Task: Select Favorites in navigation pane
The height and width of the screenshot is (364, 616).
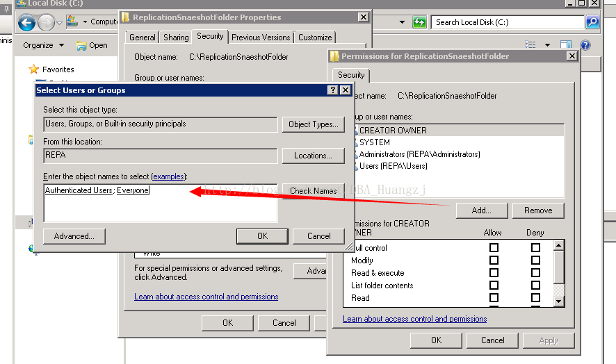Action: pos(51,69)
